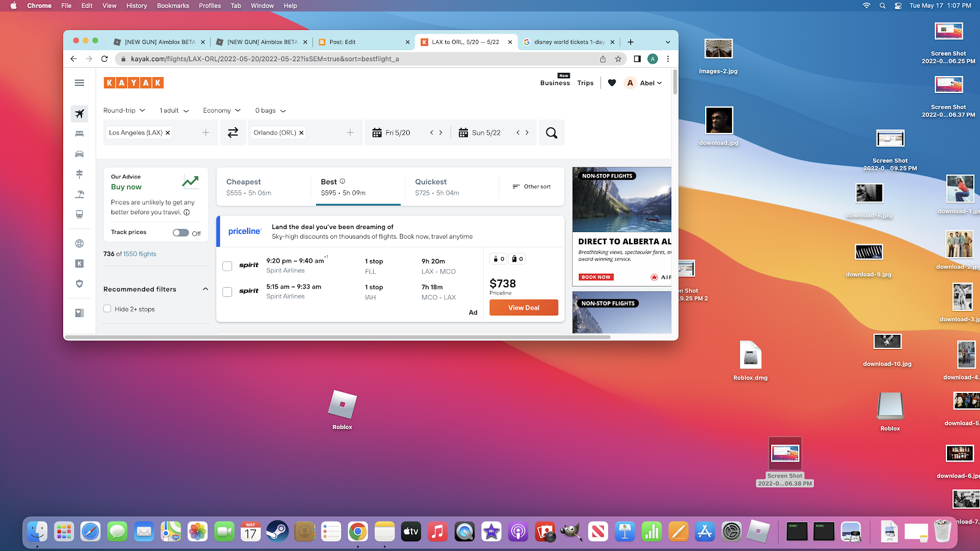Open a new Chrome tab

tap(631, 42)
